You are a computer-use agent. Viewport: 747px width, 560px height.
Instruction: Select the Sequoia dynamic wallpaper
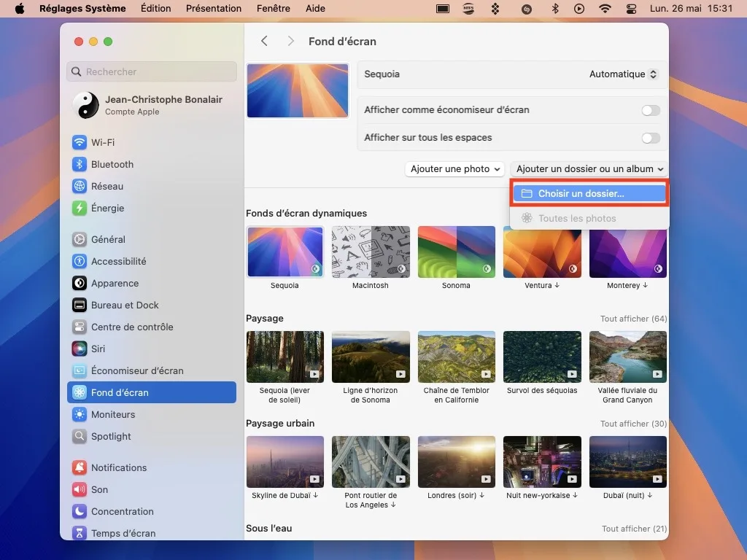point(285,252)
